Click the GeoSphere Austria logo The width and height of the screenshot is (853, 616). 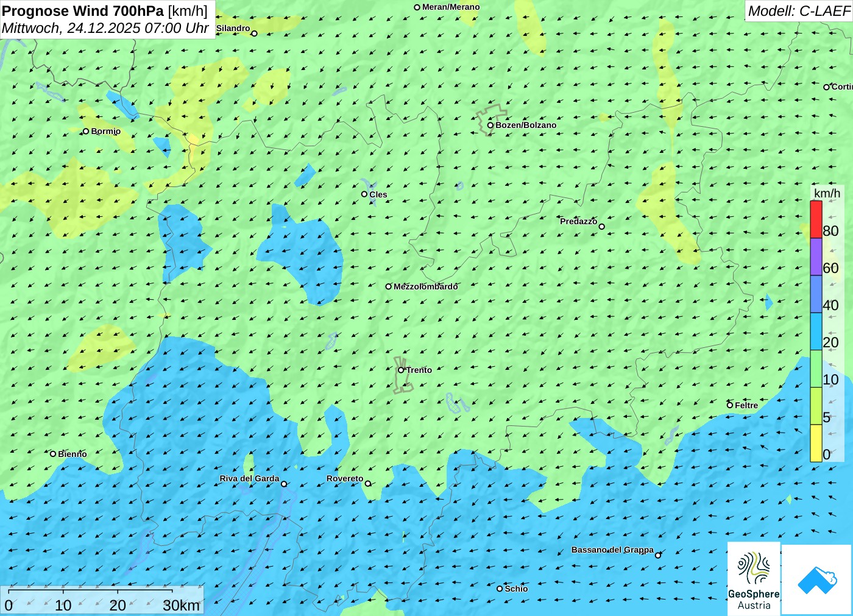coord(754,579)
